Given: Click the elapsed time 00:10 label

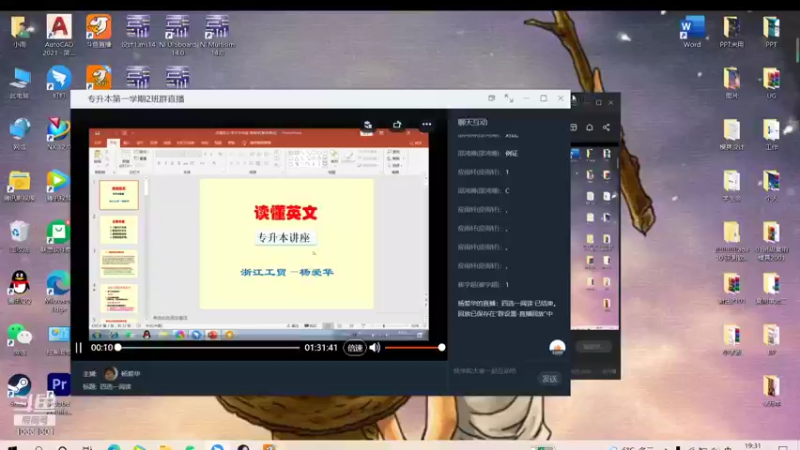Looking at the screenshot, I should point(102,347).
